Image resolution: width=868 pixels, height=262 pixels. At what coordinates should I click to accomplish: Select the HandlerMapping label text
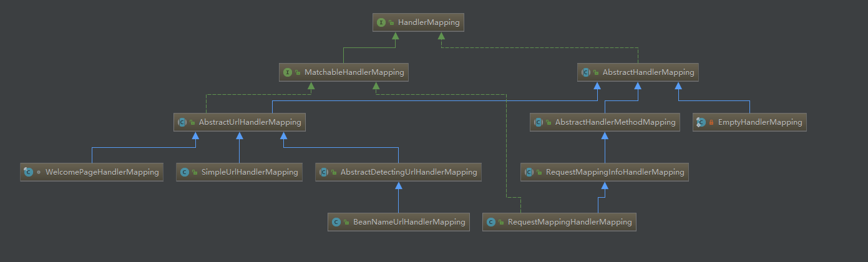(x=429, y=22)
